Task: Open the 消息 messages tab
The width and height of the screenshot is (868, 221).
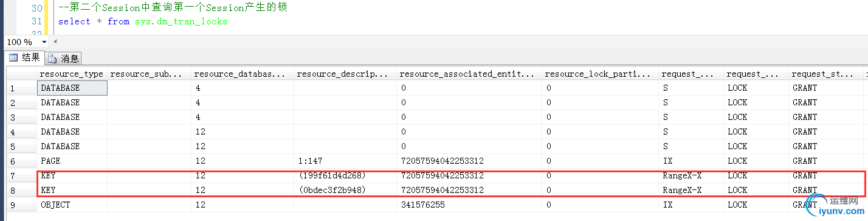Action: point(63,58)
